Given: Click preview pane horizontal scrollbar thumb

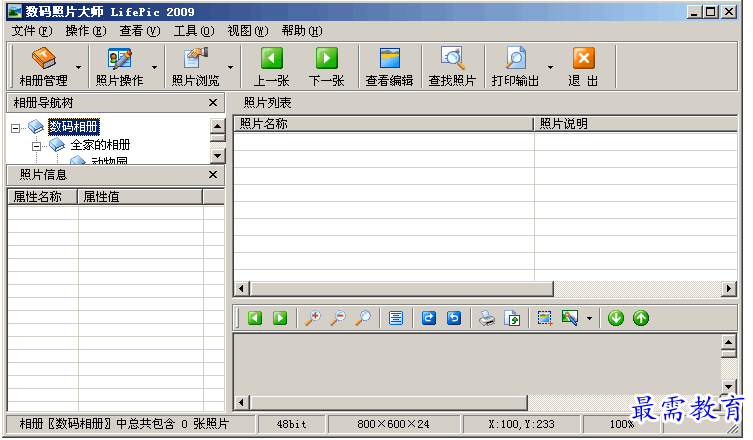Looking at the screenshot, I should point(389,403).
